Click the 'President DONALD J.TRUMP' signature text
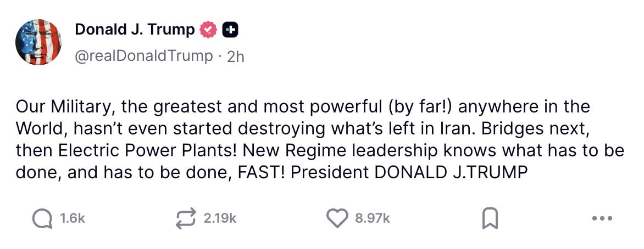Viewport: 644px width, 249px height. click(x=409, y=171)
